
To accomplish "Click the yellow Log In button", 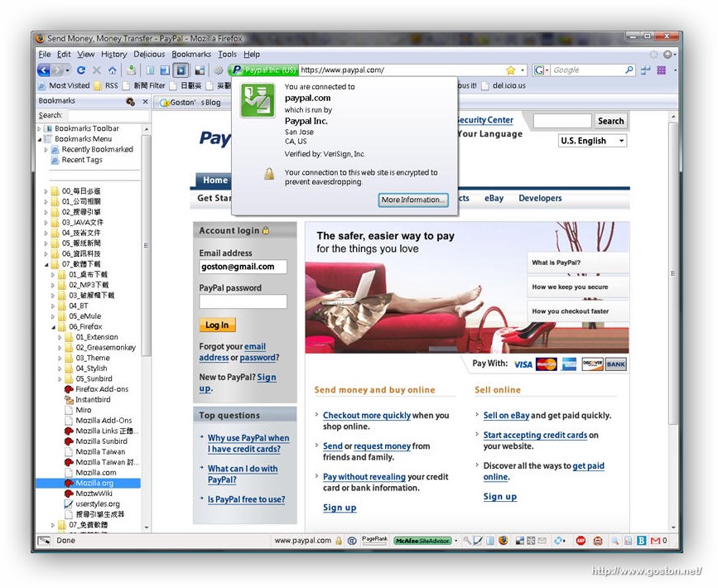I will (x=217, y=325).
